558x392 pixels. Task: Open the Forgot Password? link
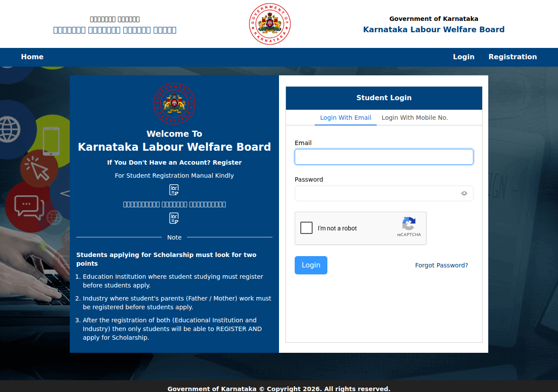(x=442, y=265)
